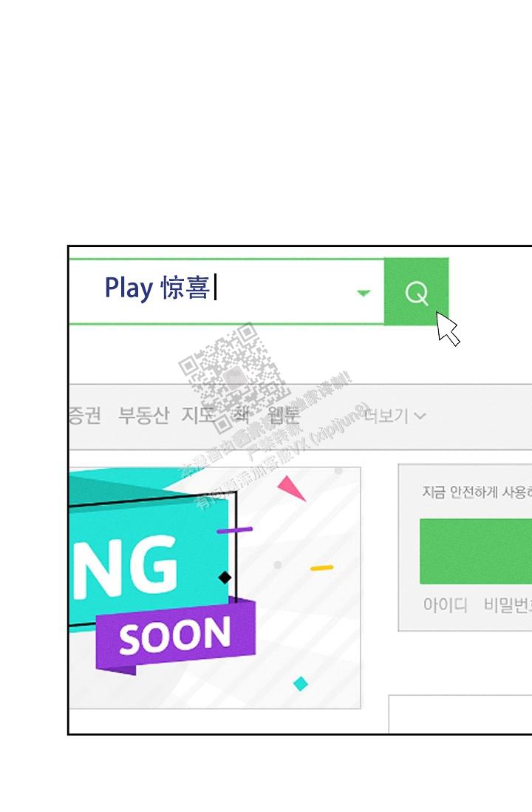Click the black diamond shape on banner

coord(225,577)
